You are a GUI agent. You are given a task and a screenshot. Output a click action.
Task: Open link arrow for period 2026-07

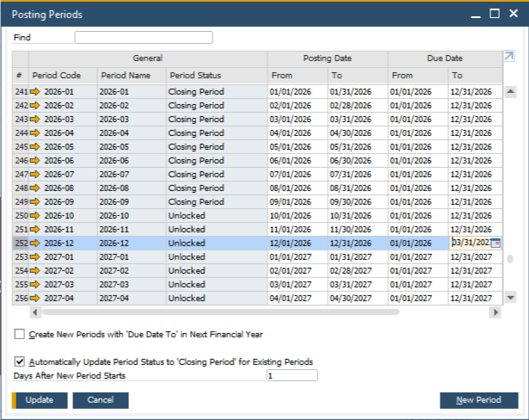point(34,175)
